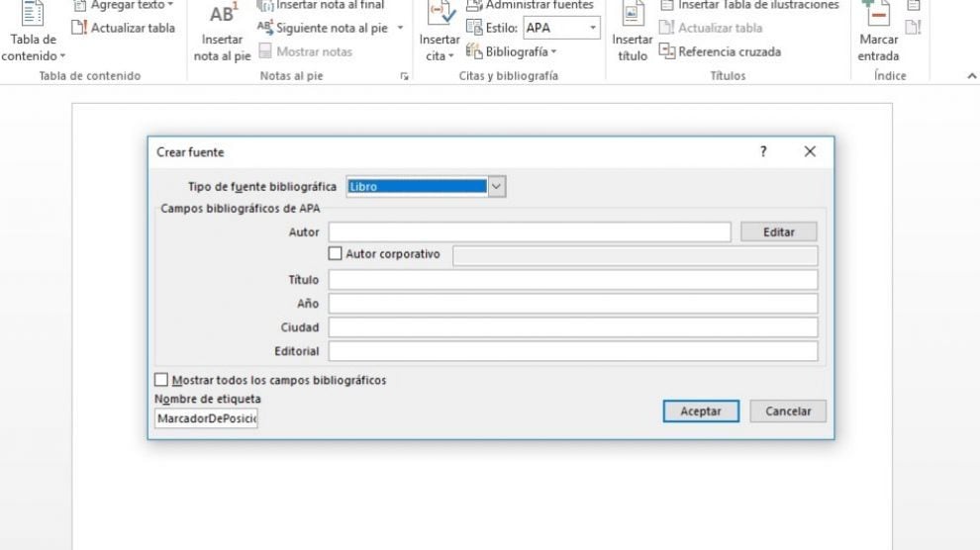Check Mostrar todos los campos bibliográficos
Viewport: 980px width, 550px height.
click(x=161, y=380)
